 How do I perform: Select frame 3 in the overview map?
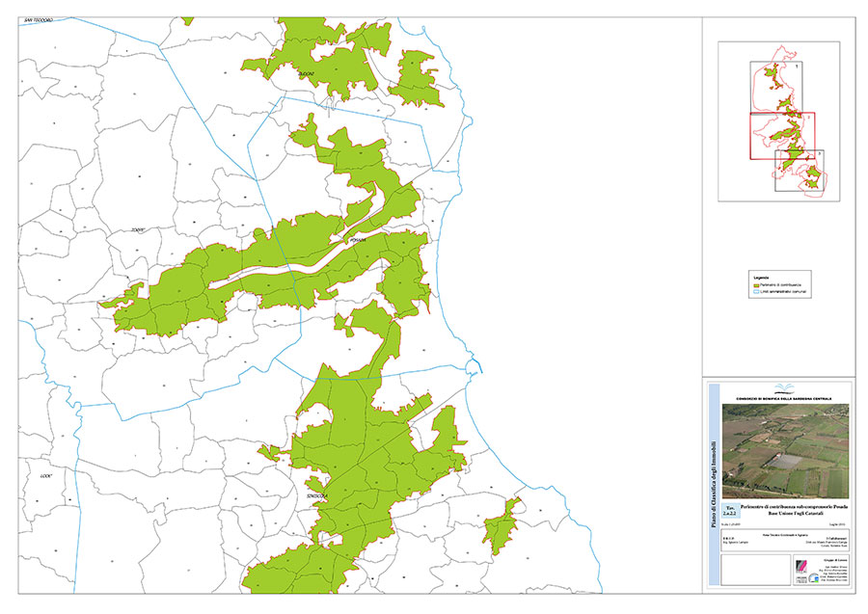click(799, 171)
